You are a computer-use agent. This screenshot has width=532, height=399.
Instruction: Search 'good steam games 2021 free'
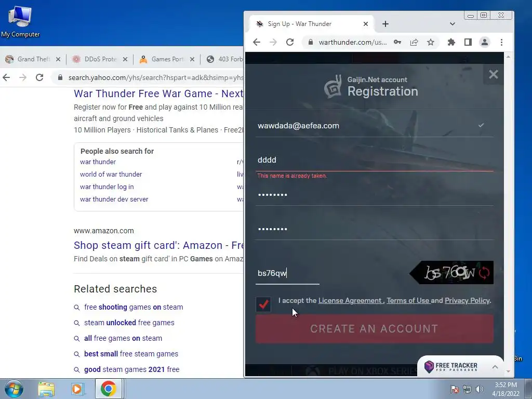[131, 369]
